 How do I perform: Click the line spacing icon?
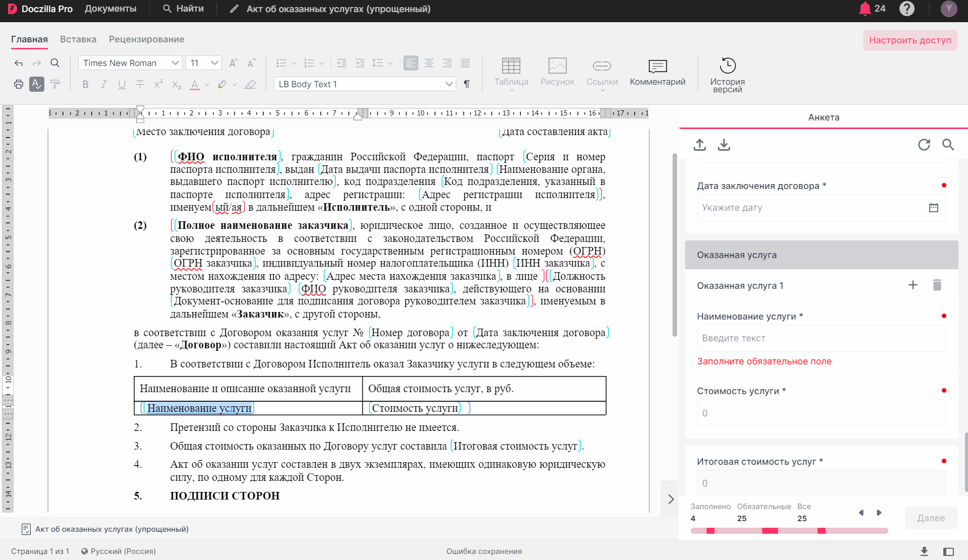[x=378, y=63]
